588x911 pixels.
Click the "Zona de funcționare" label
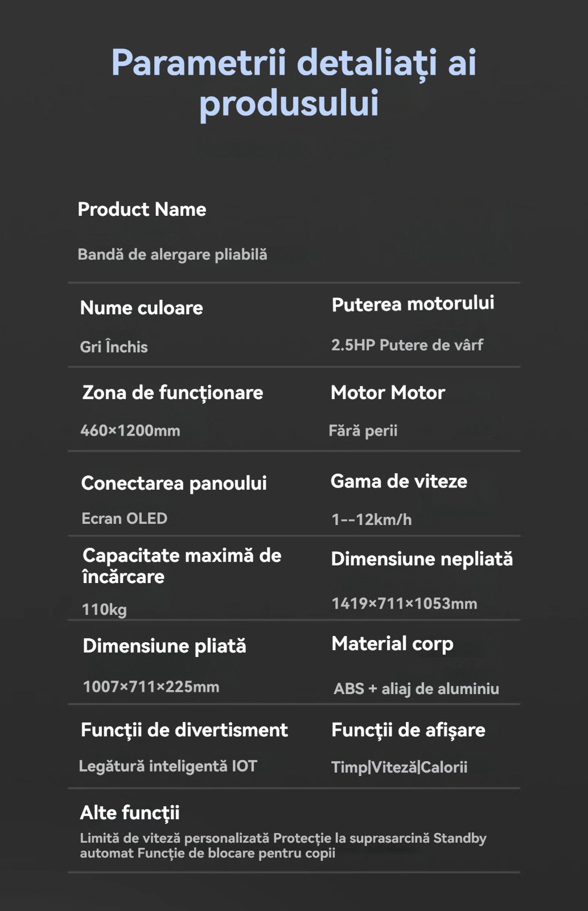(x=172, y=393)
